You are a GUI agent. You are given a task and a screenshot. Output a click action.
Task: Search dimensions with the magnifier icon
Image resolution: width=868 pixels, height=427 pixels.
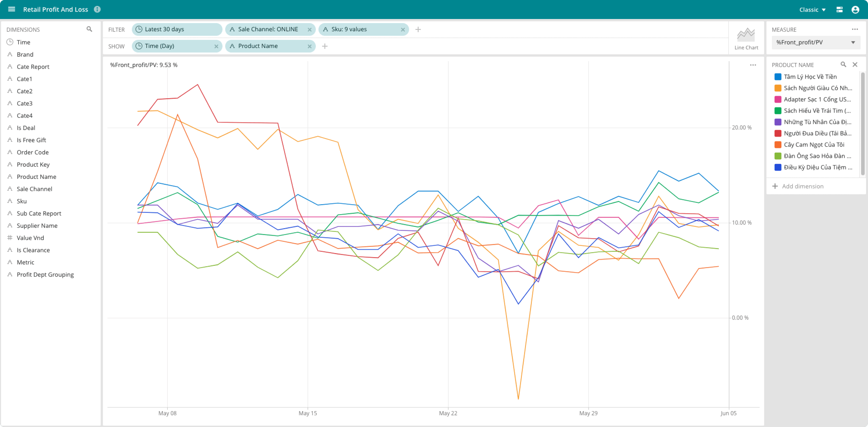coord(89,29)
